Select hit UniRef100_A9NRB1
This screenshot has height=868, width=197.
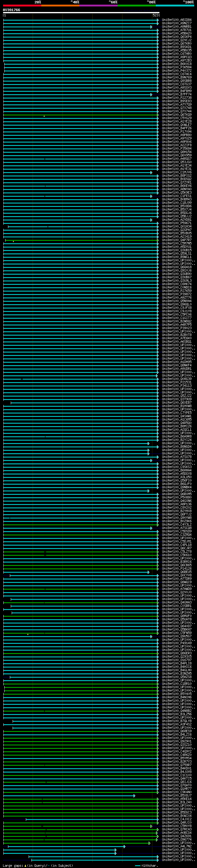pyautogui.click(x=176, y=26)
